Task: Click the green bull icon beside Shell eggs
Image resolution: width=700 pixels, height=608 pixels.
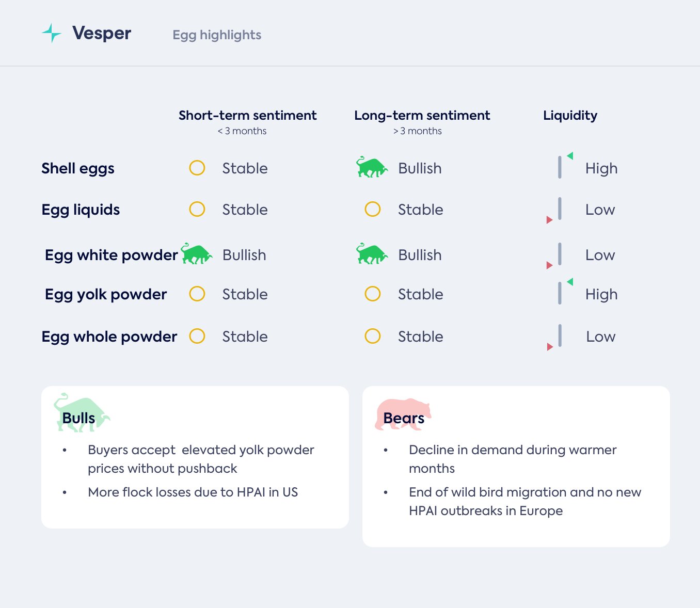Action: (x=372, y=167)
